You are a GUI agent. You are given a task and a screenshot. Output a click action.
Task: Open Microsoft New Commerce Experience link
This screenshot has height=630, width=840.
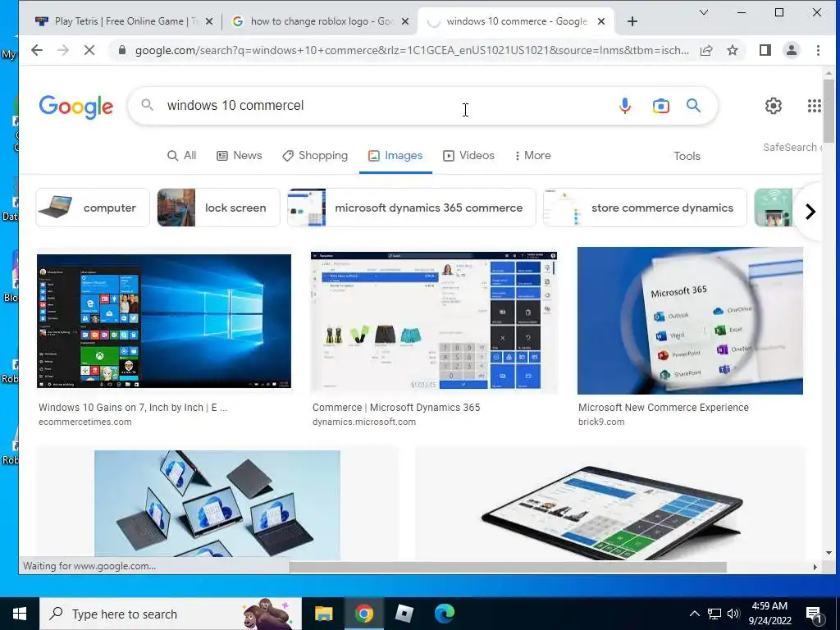point(663,408)
